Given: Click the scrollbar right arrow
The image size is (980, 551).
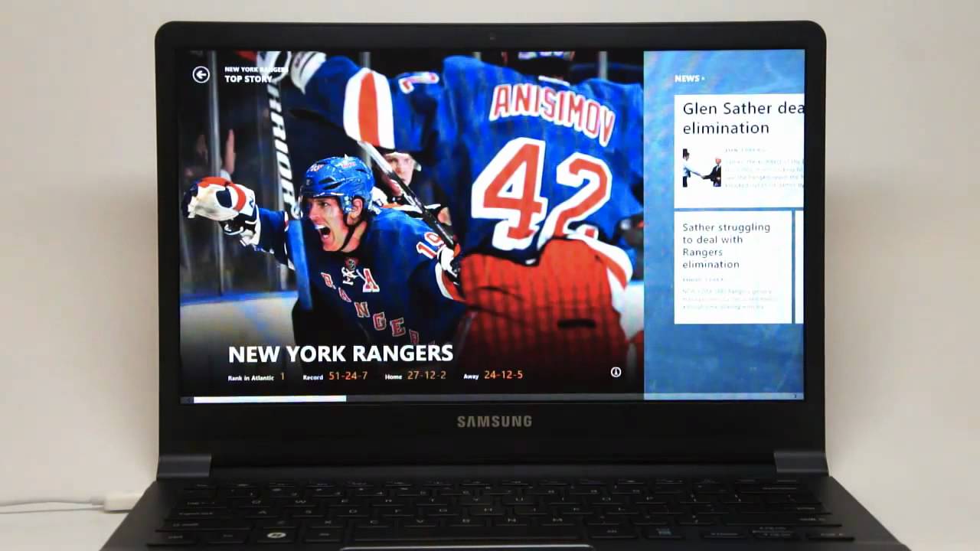Looking at the screenshot, I should click(x=796, y=396).
